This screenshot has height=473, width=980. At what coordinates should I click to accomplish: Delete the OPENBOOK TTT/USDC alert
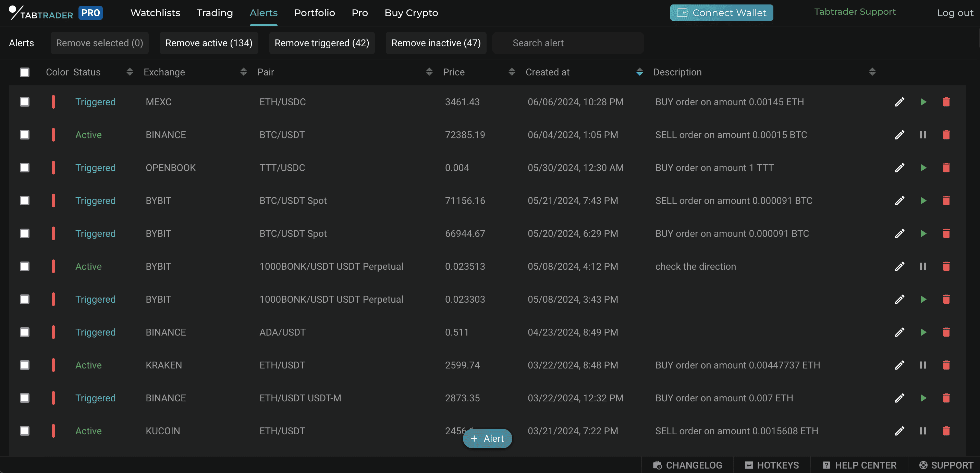point(946,168)
